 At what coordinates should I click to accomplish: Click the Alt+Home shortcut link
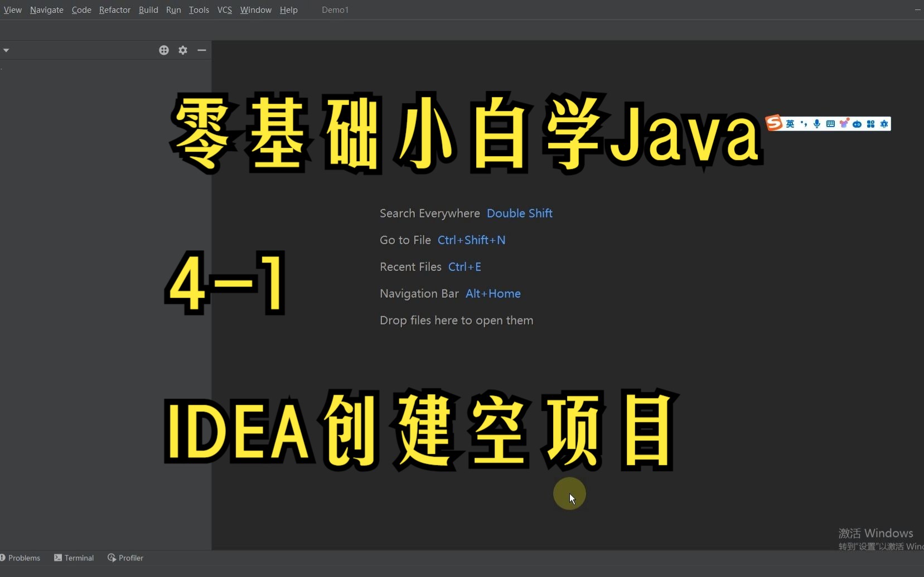(x=493, y=294)
